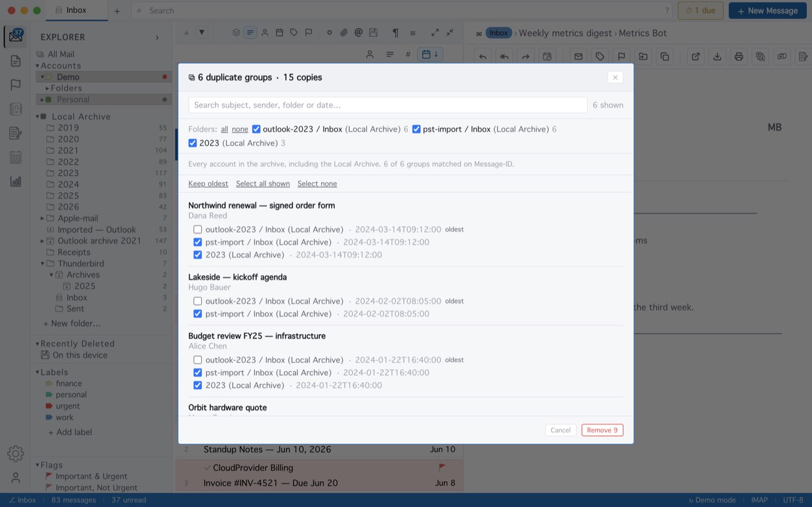Uncheck 2023 copy of Budget review FY25
Viewport: 812px width, 507px height.
point(197,385)
